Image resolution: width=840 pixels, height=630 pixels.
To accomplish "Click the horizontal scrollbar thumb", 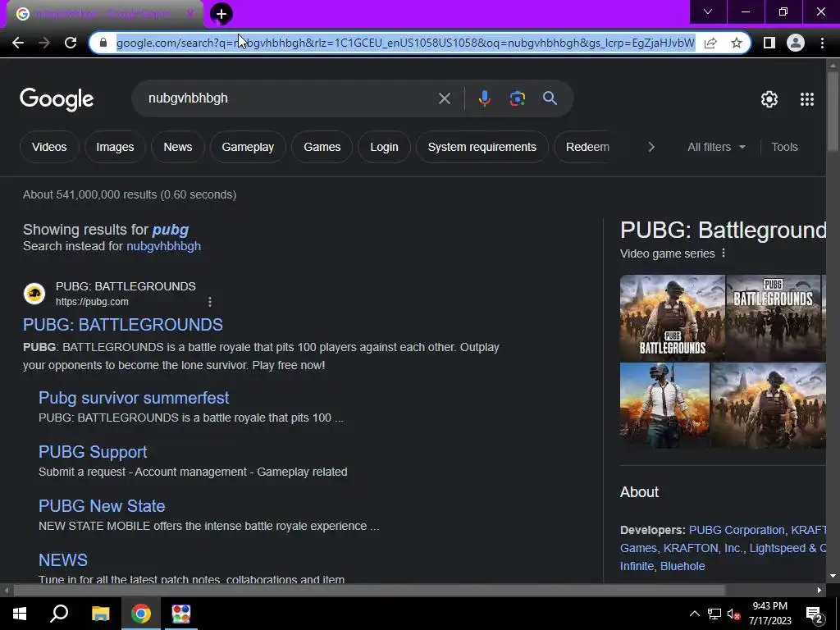I will [x=368, y=591].
